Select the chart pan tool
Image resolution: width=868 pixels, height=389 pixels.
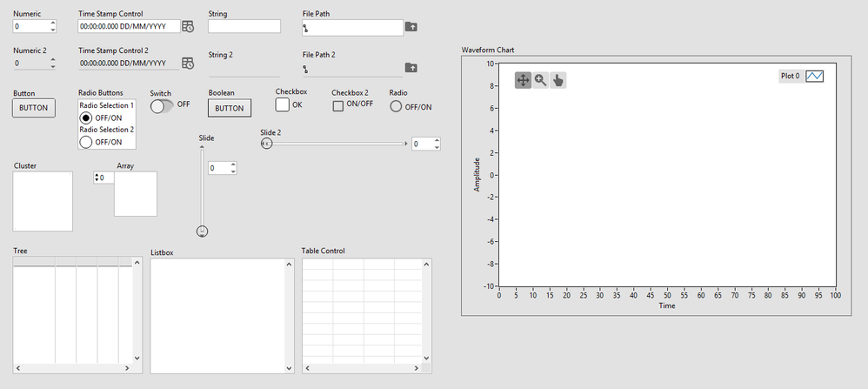[523, 80]
